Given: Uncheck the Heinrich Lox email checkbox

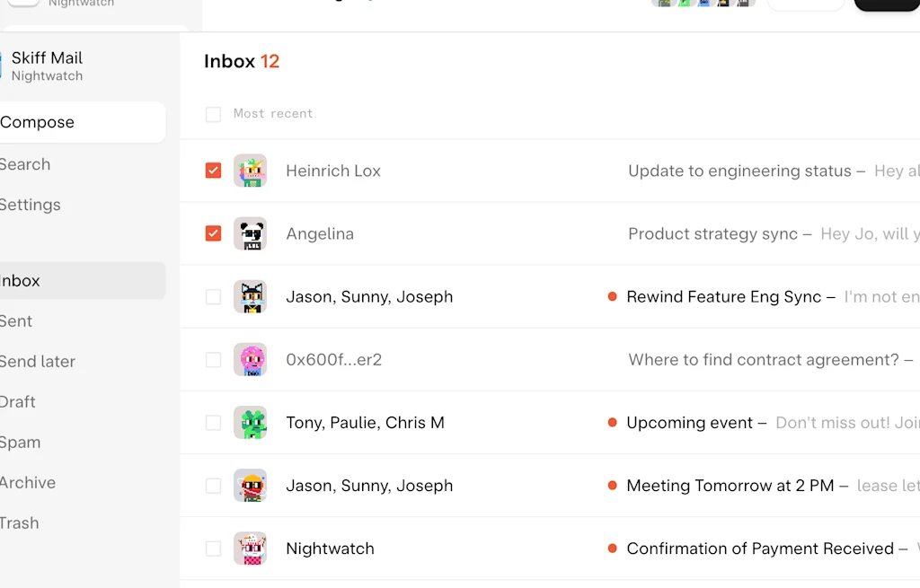Looking at the screenshot, I should click(x=213, y=171).
